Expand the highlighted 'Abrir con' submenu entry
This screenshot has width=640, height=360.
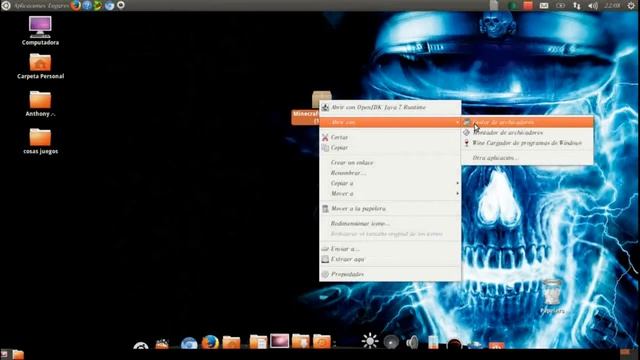tap(390, 122)
